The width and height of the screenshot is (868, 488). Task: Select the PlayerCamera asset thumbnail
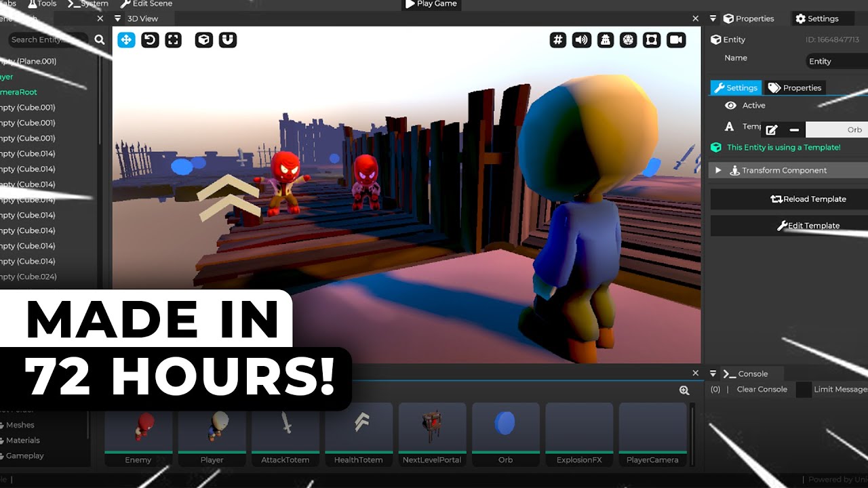652,434
